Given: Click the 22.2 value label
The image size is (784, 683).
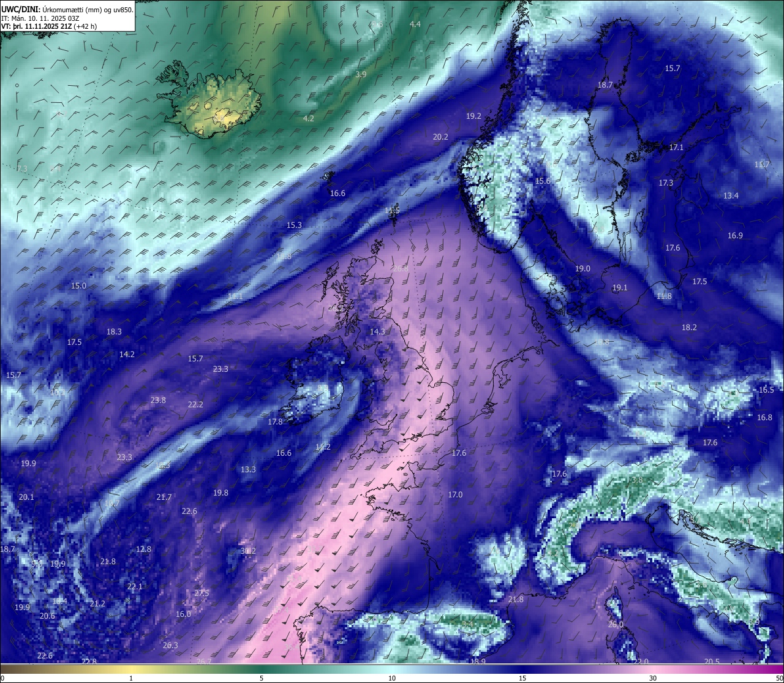Looking at the screenshot, I should click(x=195, y=404).
